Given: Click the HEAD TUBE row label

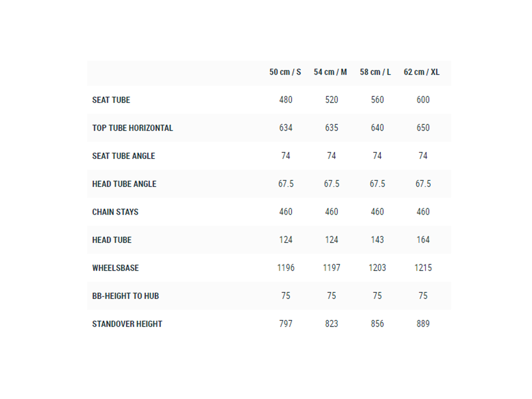Looking at the screenshot, I should [x=112, y=240].
